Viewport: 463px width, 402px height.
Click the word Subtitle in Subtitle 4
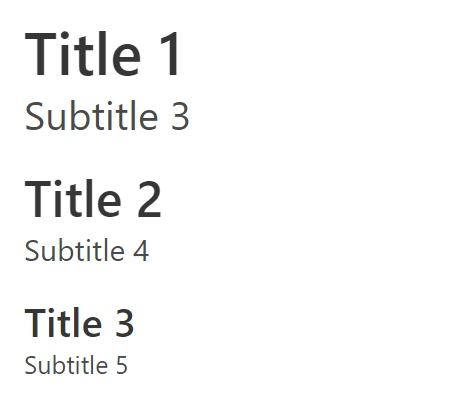(75, 250)
